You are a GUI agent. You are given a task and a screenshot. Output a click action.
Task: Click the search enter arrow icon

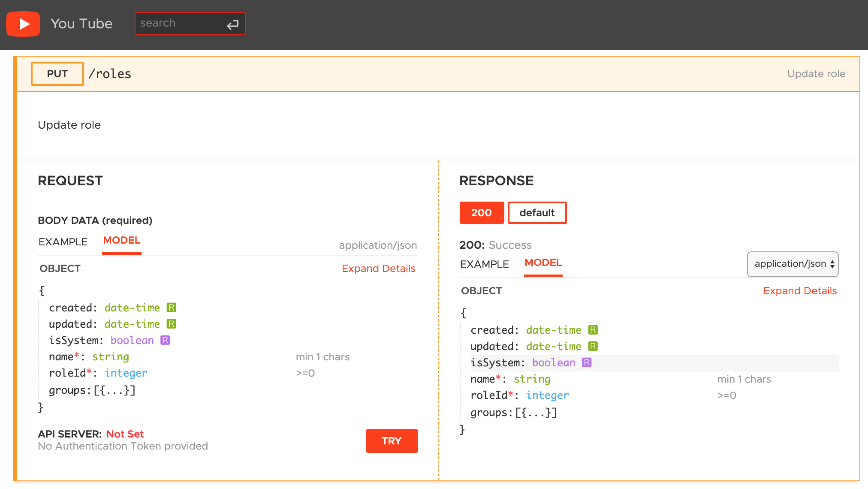(232, 24)
